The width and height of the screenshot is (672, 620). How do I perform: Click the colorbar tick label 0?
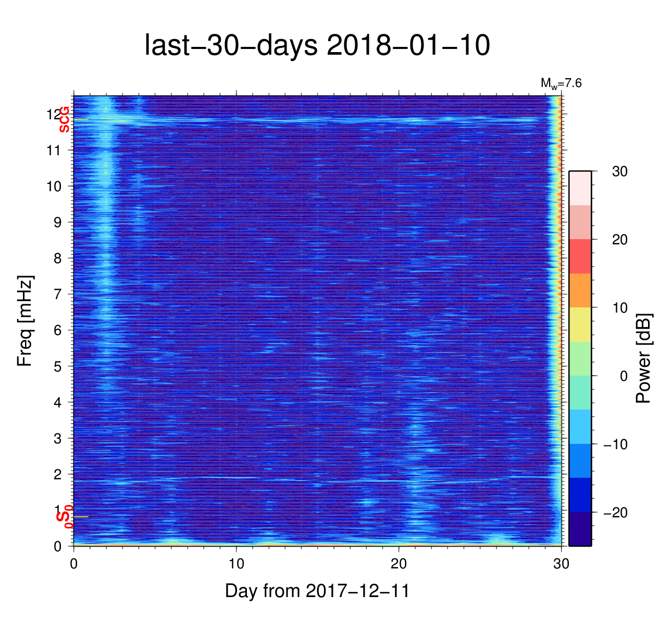click(x=624, y=376)
